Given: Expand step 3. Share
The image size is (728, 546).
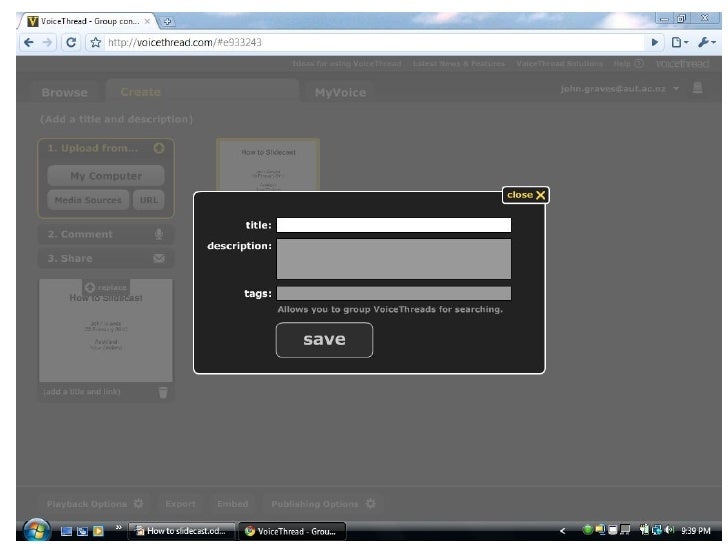Looking at the screenshot, I should point(106,259).
